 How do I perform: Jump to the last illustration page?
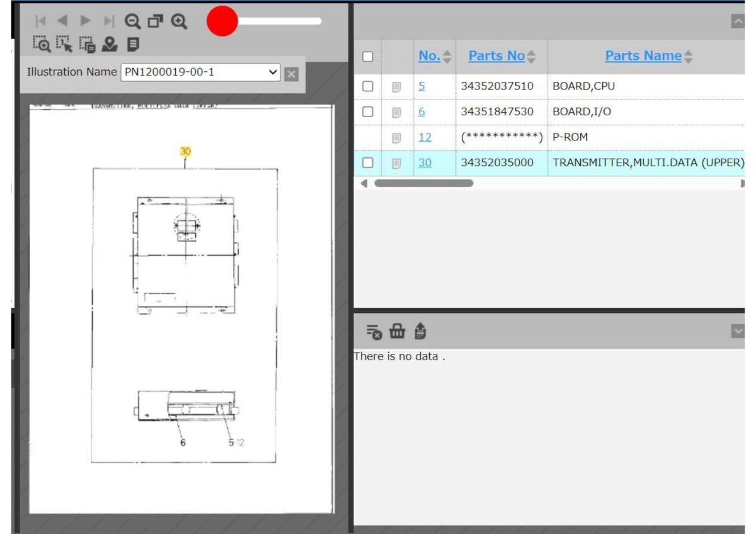point(109,21)
